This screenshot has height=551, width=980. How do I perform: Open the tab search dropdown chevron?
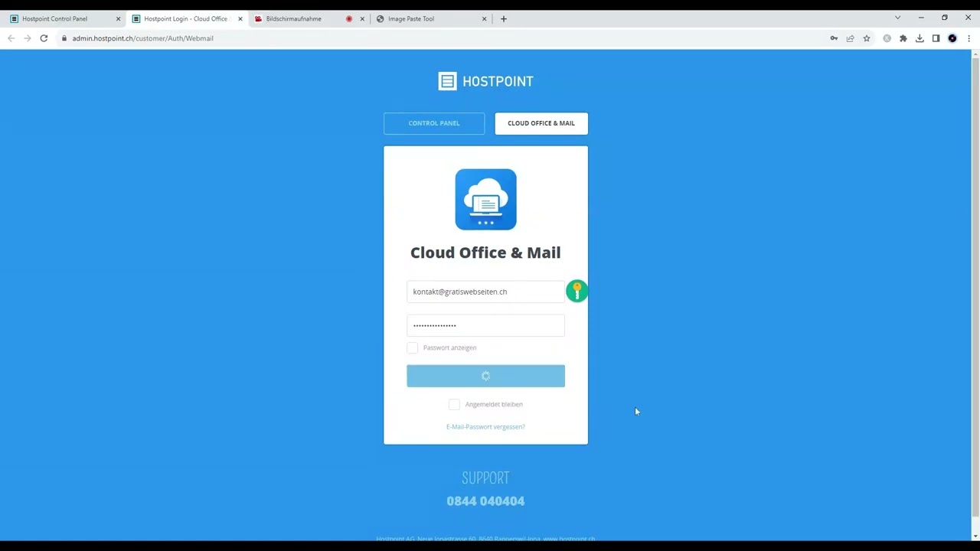coord(897,18)
